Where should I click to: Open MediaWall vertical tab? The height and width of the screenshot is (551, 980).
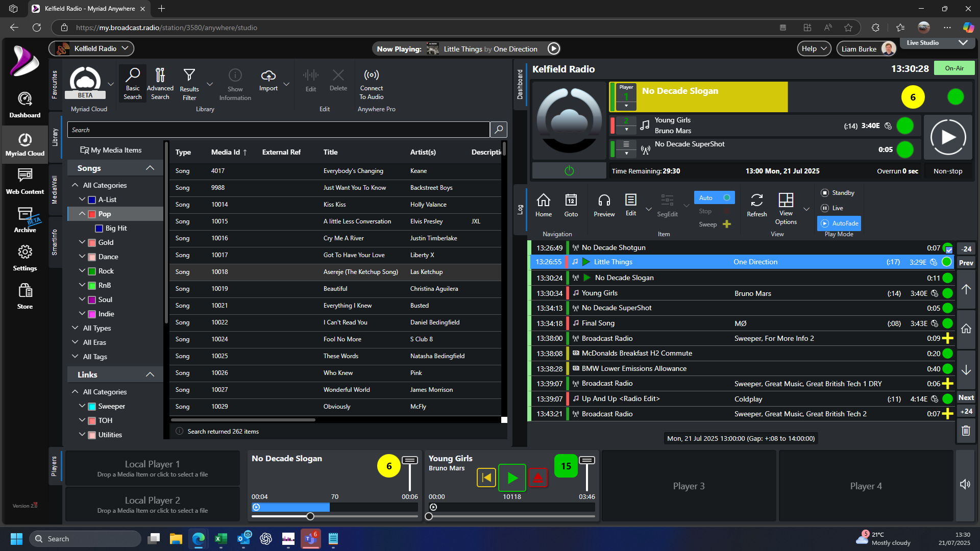click(55, 190)
